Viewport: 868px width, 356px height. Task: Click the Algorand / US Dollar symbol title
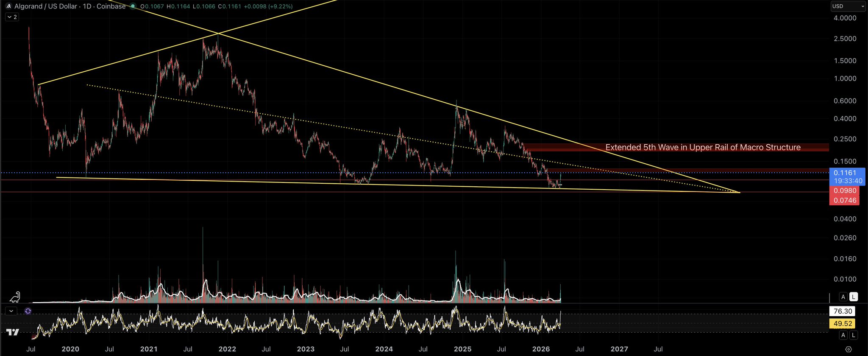46,6
